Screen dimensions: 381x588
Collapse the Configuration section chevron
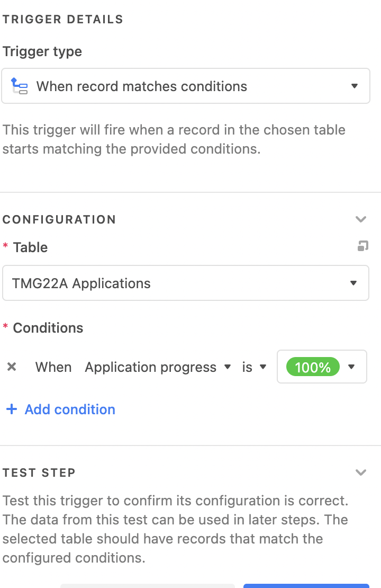[361, 219]
